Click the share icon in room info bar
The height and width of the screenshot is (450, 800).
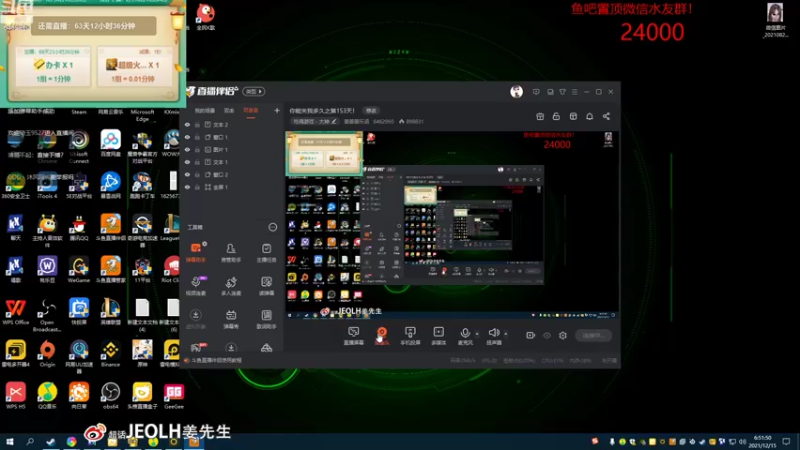point(606,116)
